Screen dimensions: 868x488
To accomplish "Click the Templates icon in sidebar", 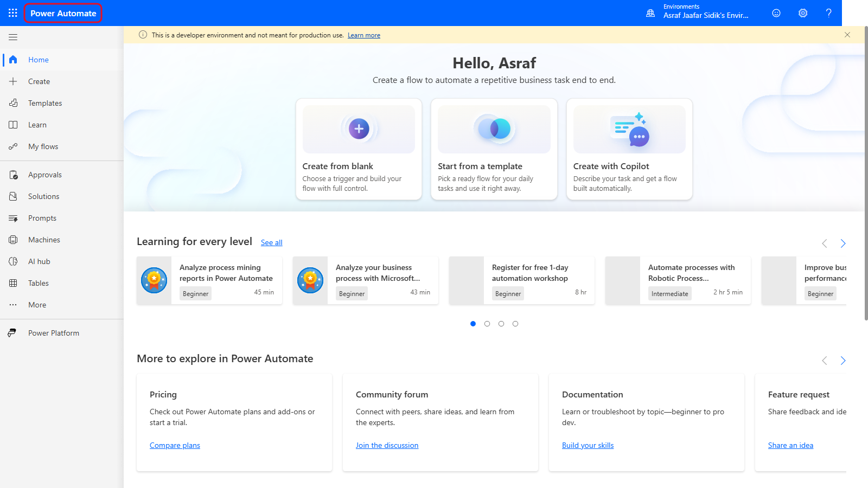I will click(13, 103).
